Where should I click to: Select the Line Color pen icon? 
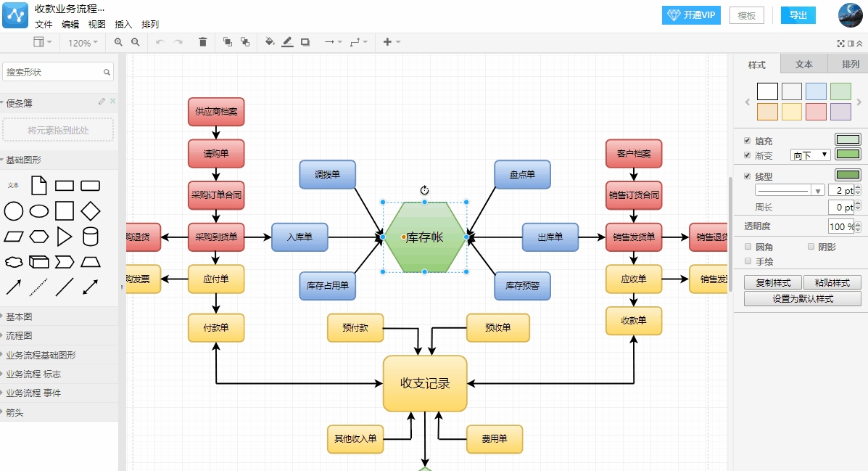pos(287,42)
